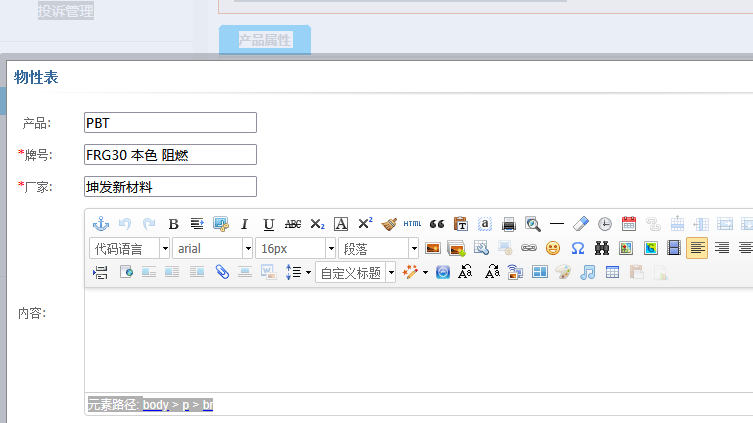Viewport: 753px width, 423px height.
Task: Open the 段落 paragraph format dropdown
Action: (x=379, y=248)
